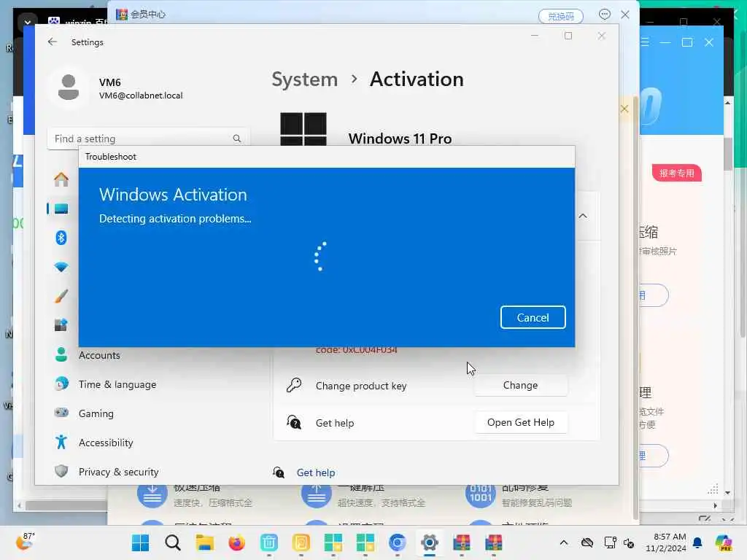Click the Change product key button
747x560 pixels.
tap(520, 385)
